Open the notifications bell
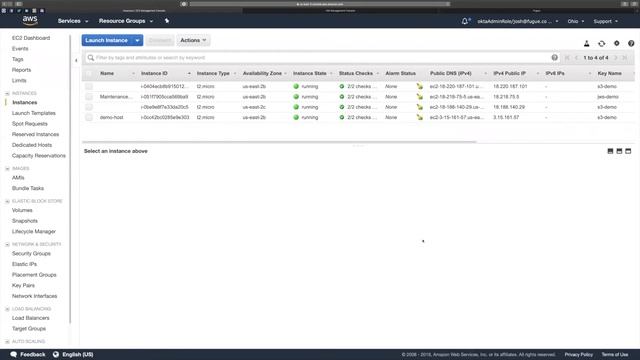The image size is (640, 360). [x=465, y=21]
